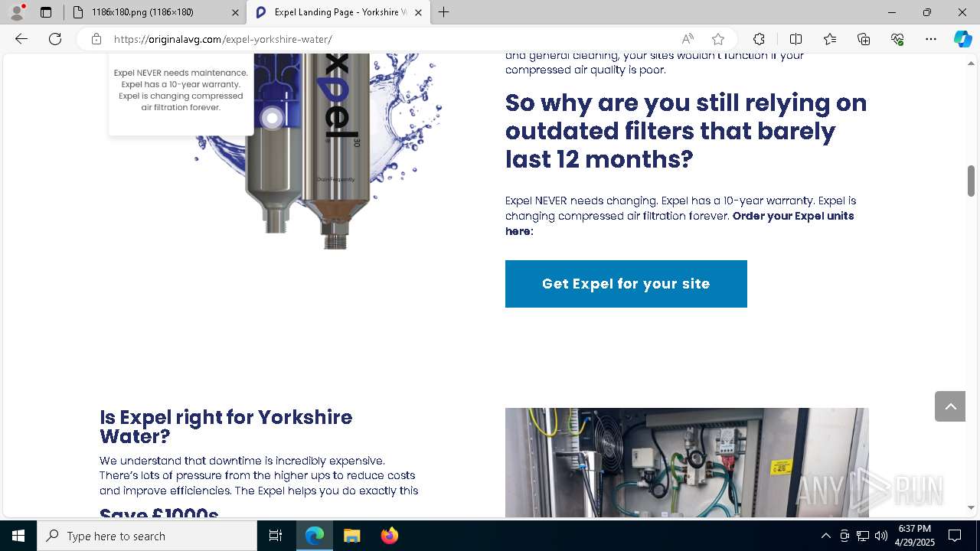This screenshot has height=551, width=980.
Task: Click the Get Expel for your site button
Action: point(626,284)
